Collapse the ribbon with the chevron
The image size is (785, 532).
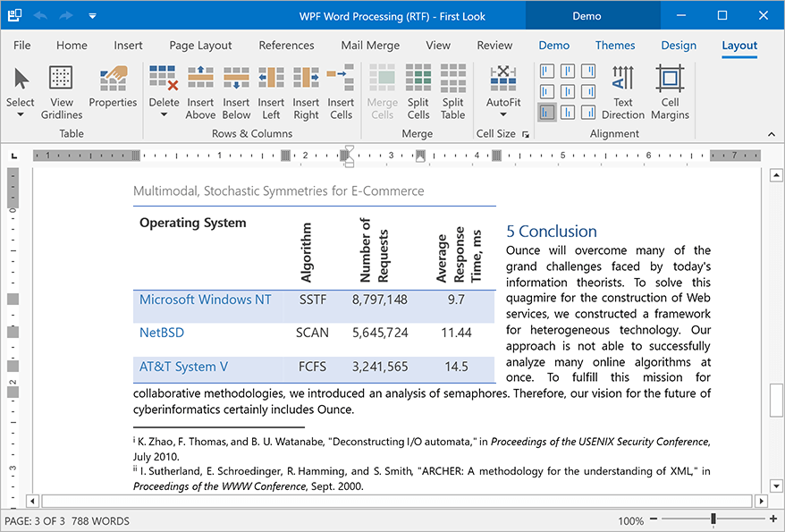point(771,134)
